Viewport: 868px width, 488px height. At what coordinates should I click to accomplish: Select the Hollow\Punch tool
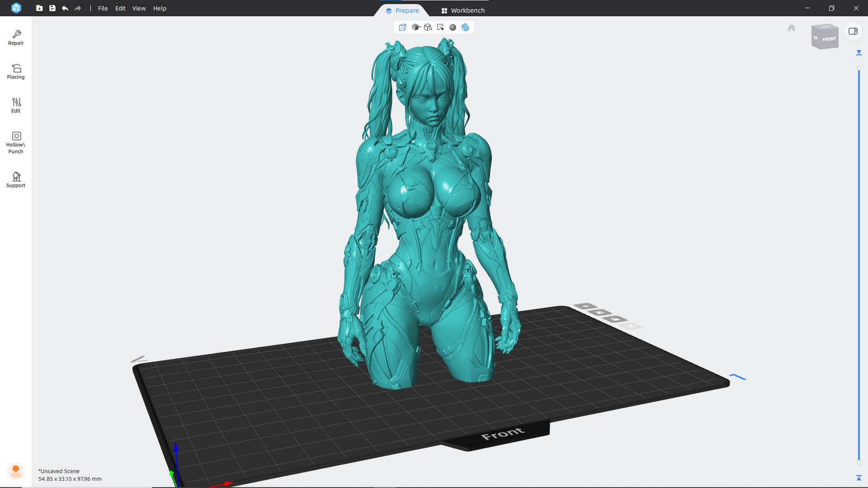coord(16,142)
